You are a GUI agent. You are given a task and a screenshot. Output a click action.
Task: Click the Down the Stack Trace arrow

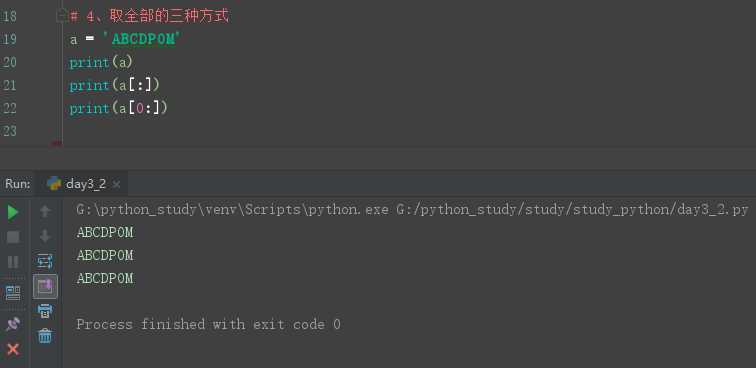45,236
